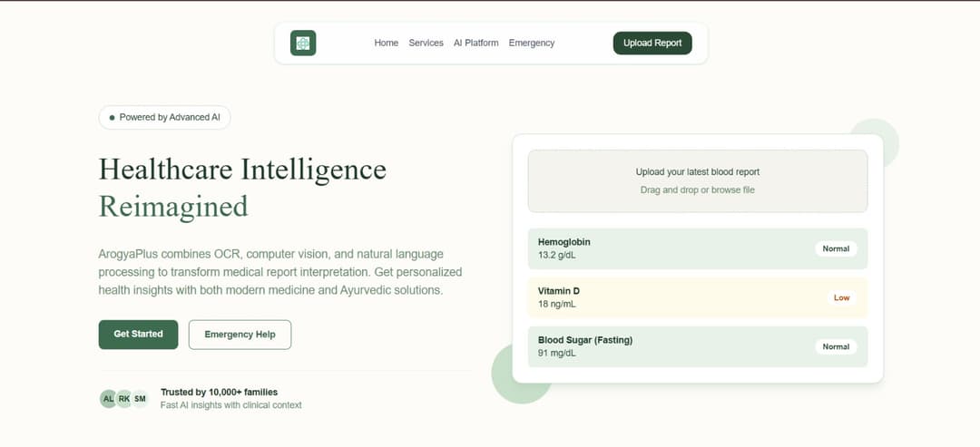The image size is (980, 447).
Task: Click the Emergency Help button
Action: pyautogui.click(x=240, y=334)
